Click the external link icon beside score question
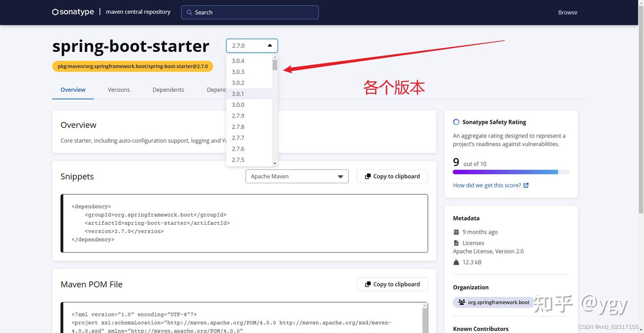 526,185
